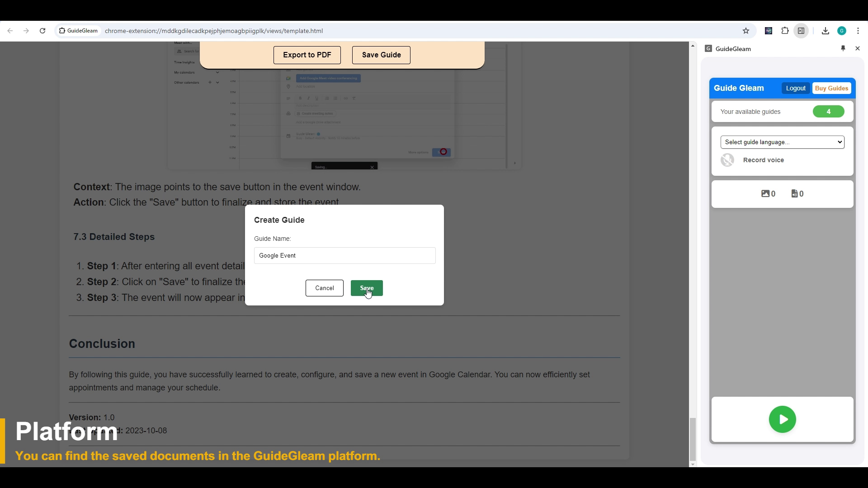Reload the current page
Screen dimensions: 868x488
click(x=42, y=31)
